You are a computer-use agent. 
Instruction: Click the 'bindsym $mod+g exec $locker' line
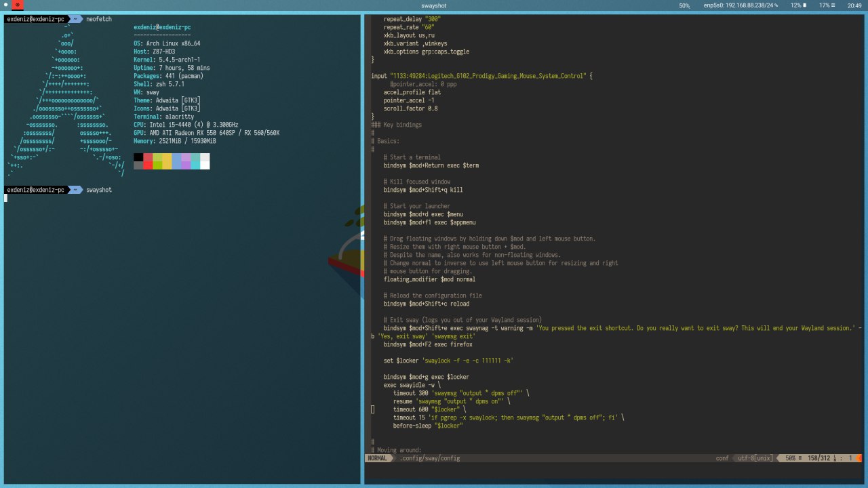427,377
